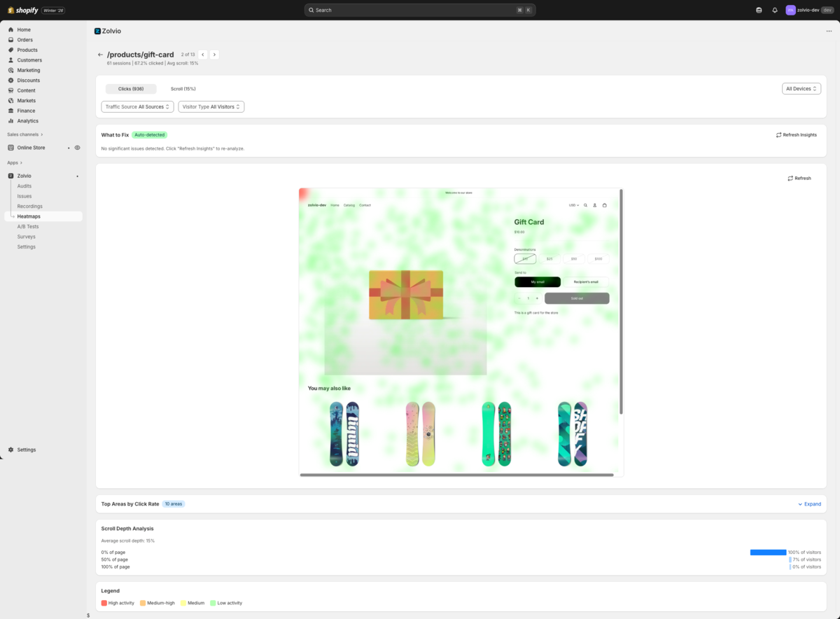Open the Visitor Type dropdown
Image resolution: width=840 pixels, height=619 pixels.
click(x=211, y=106)
